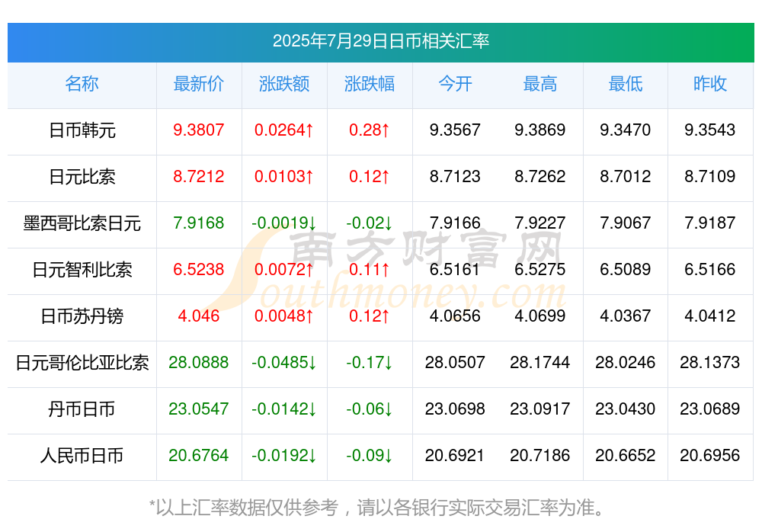Select the 丹币日币 row name
The width and height of the screenshot is (762, 532).
(82, 409)
